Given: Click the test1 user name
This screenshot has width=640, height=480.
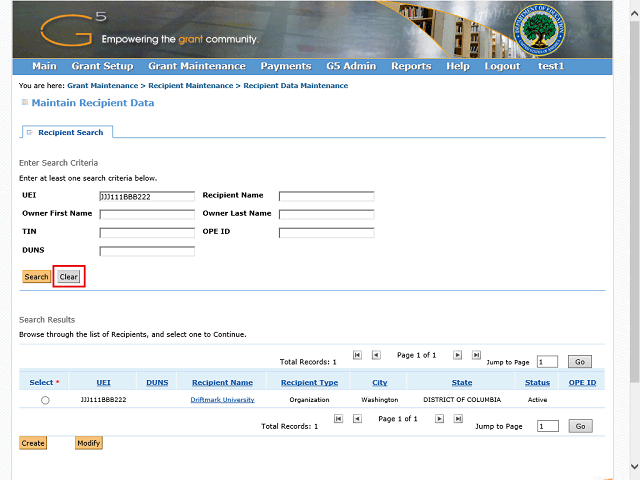Looking at the screenshot, I should (551, 66).
